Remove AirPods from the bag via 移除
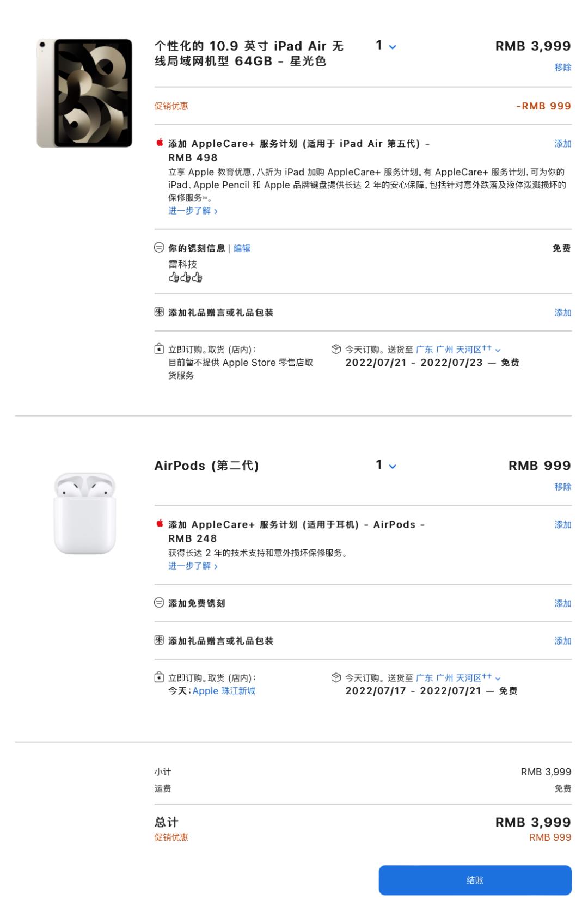The width and height of the screenshot is (588, 912). tap(563, 486)
